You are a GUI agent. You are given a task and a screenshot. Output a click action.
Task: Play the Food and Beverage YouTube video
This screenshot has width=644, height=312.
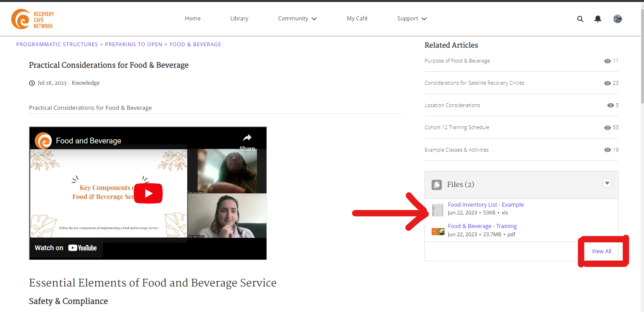click(148, 193)
